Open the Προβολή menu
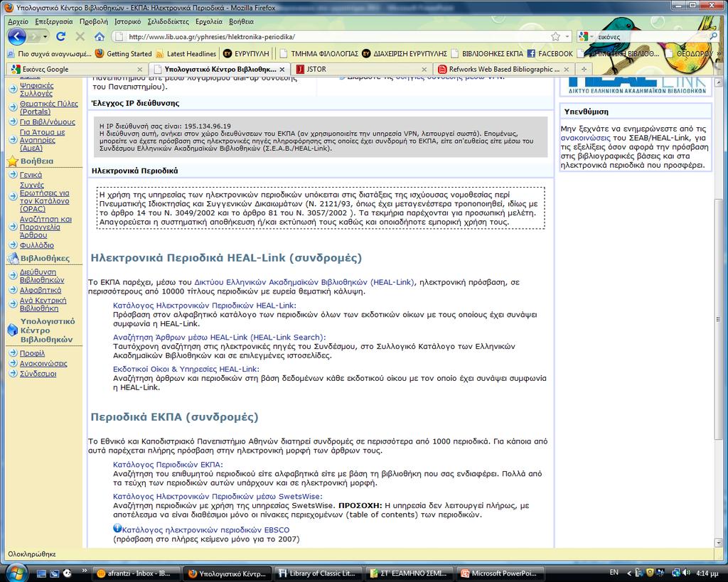Image resolution: width=728 pixels, height=582 pixels. coord(93,21)
